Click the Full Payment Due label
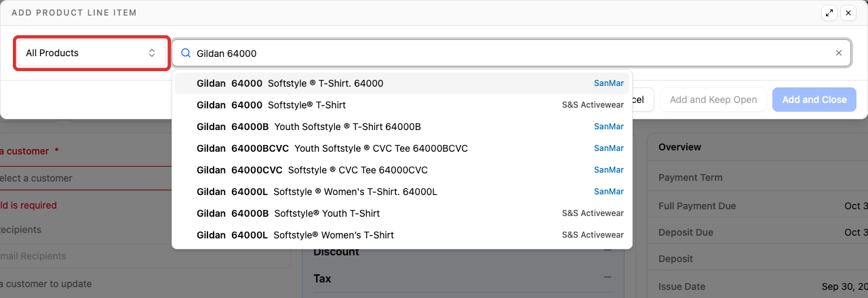This screenshot has width=868, height=298. pyautogui.click(x=697, y=206)
